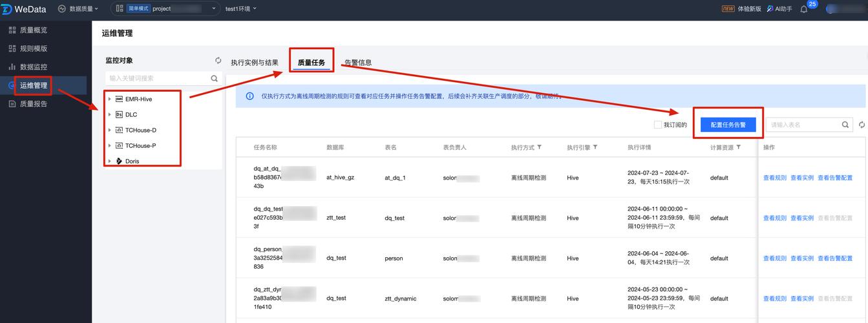Click the WeData logo icon

click(x=6, y=8)
